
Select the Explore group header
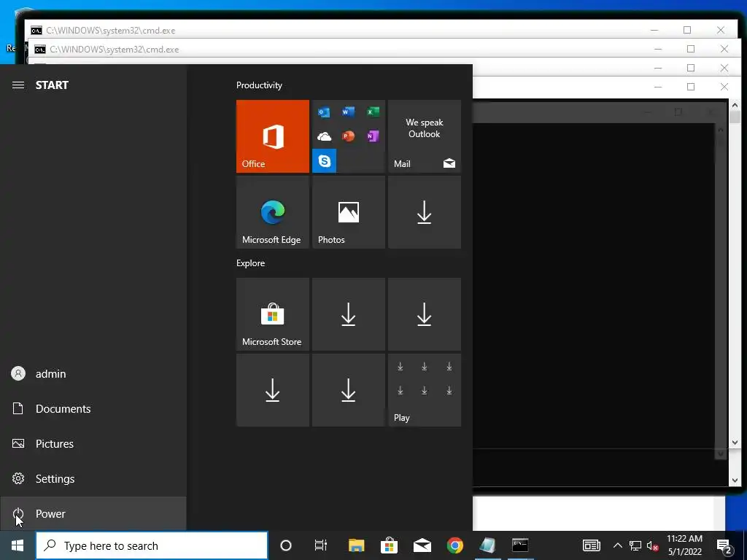pyautogui.click(x=251, y=263)
